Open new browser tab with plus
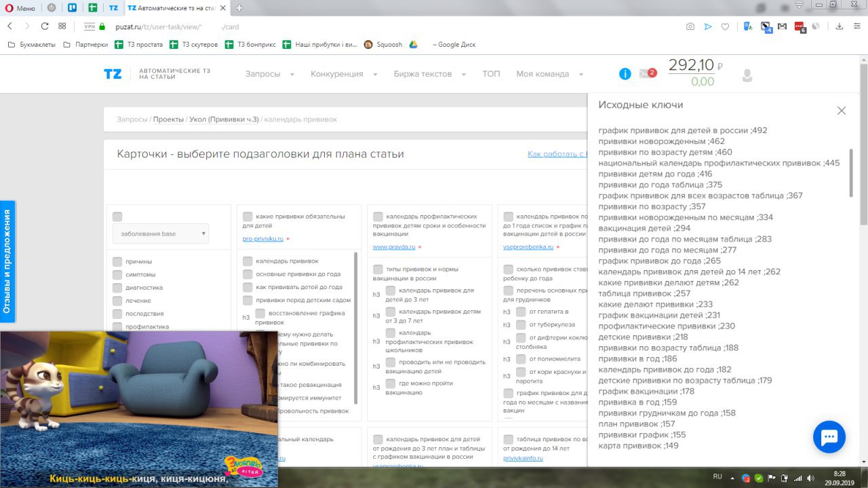The height and width of the screenshot is (488, 868). click(239, 8)
